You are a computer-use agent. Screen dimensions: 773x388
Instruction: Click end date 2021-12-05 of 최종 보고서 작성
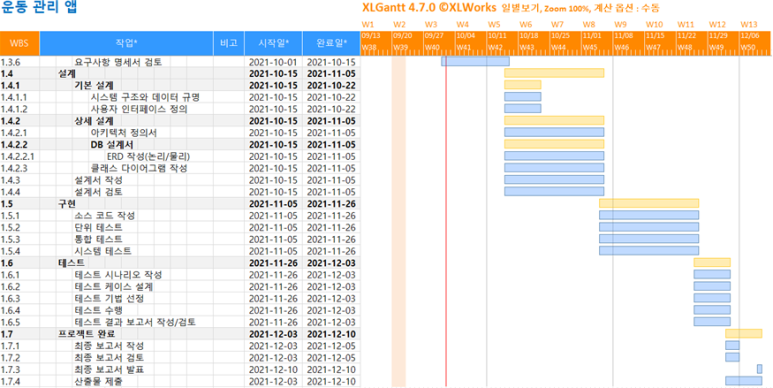(331, 346)
